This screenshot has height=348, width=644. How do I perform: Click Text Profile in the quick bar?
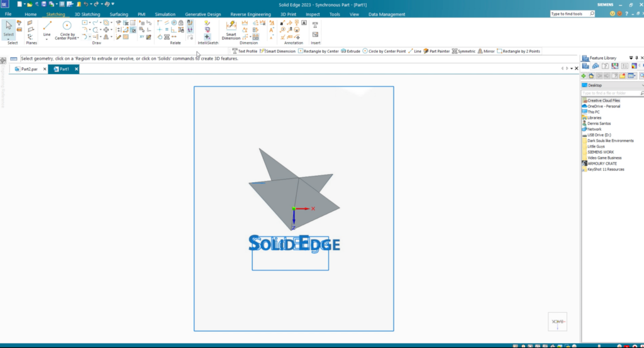coord(245,52)
